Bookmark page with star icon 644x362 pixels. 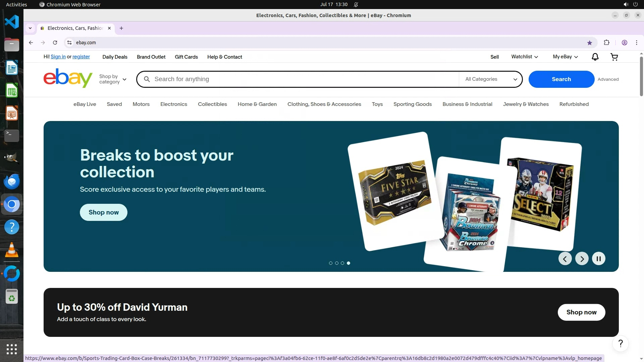[590, 43]
